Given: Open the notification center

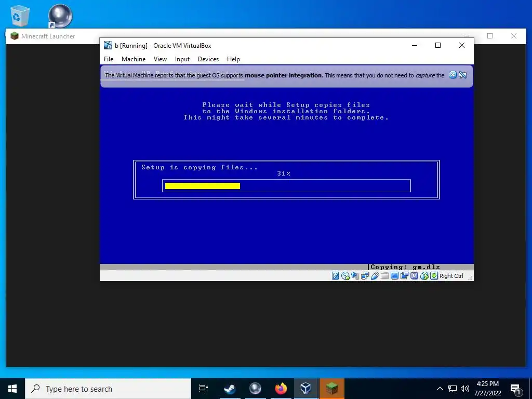Looking at the screenshot, I should click(515, 389).
